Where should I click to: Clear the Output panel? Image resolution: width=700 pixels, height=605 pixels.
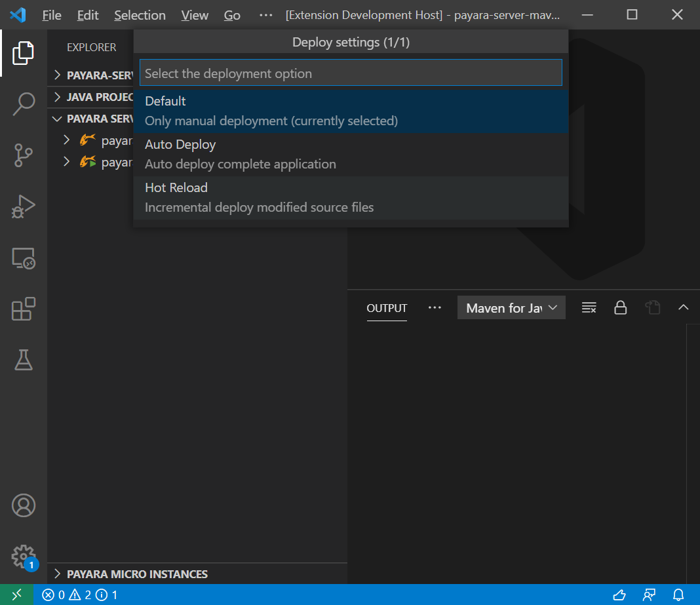pyautogui.click(x=589, y=307)
